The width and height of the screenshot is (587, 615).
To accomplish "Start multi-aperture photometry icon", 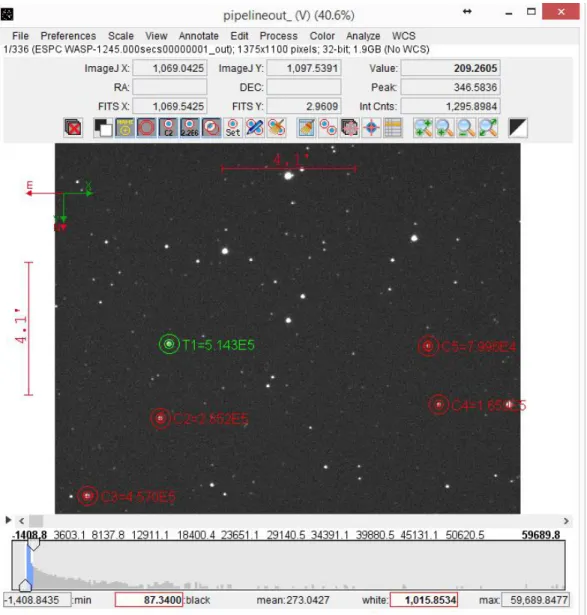I will (328, 127).
